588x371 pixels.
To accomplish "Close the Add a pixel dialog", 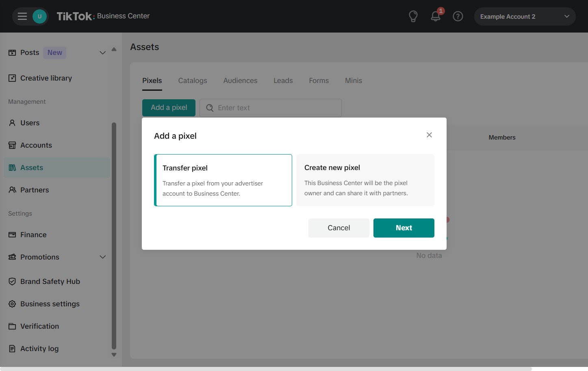I will coord(429,135).
